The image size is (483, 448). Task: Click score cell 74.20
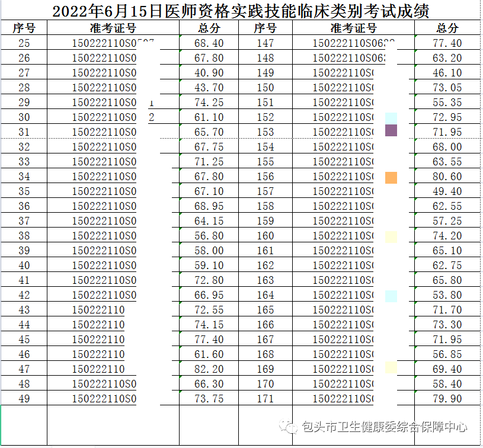[447, 235]
